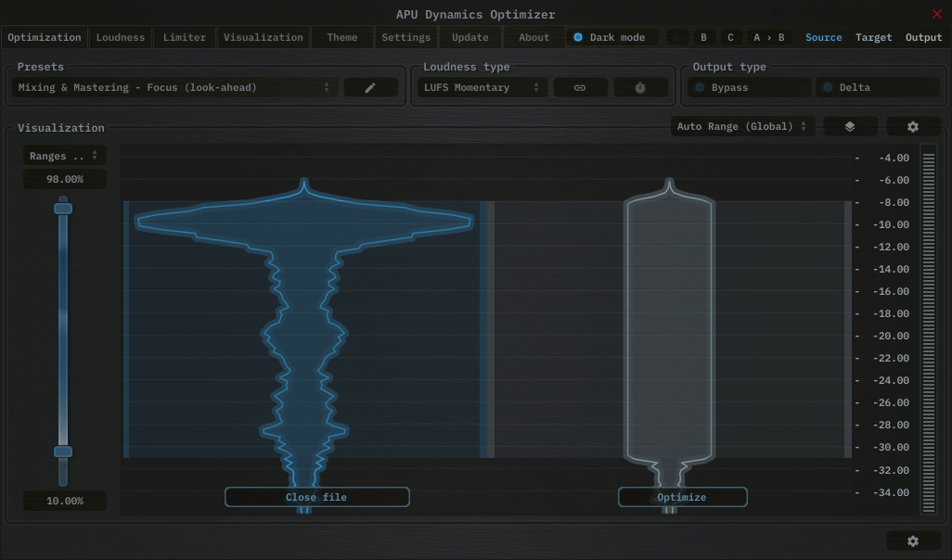Enable the Bypass output type
Image resolution: width=952 pixels, height=560 pixels.
coord(750,87)
